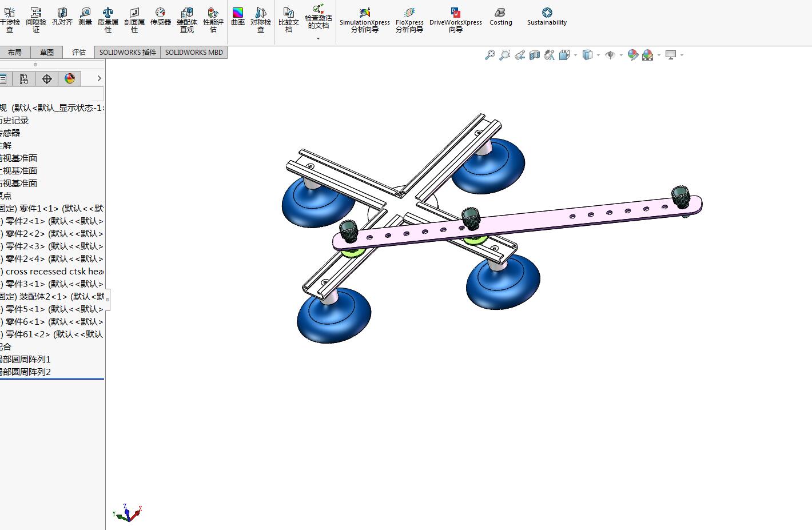Open Hide/Show Items dropdown arrow
812x530 pixels.
point(621,55)
